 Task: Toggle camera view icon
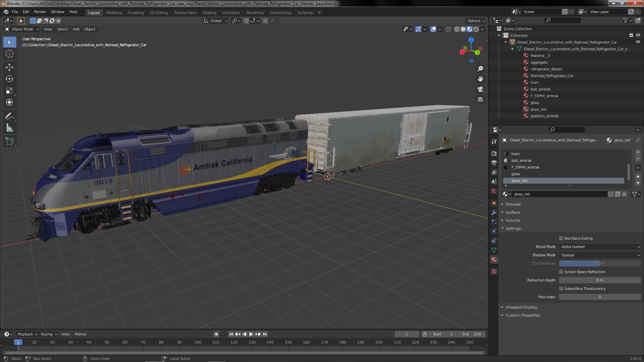tap(480, 89)
